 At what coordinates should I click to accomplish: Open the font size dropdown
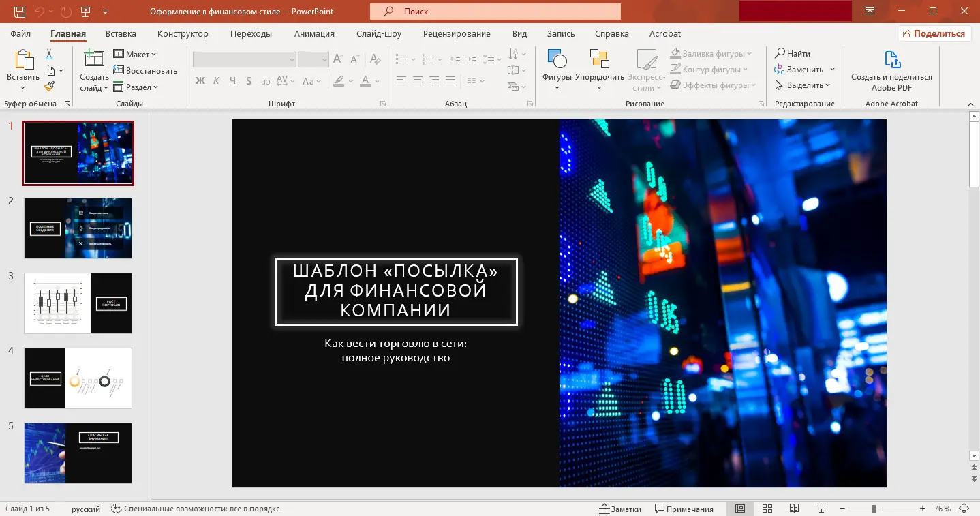click(x=313, y=59)
